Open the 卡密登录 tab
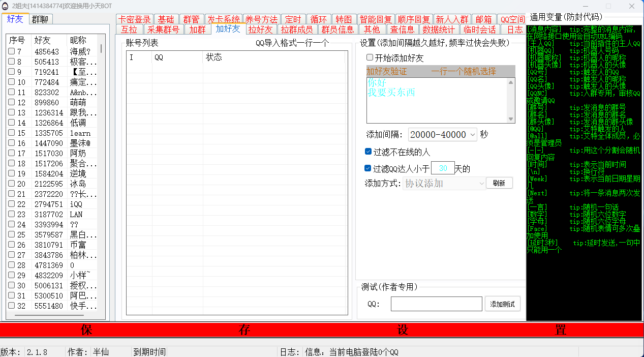Viewport: 644px width, 357px height. pos(134,19)
